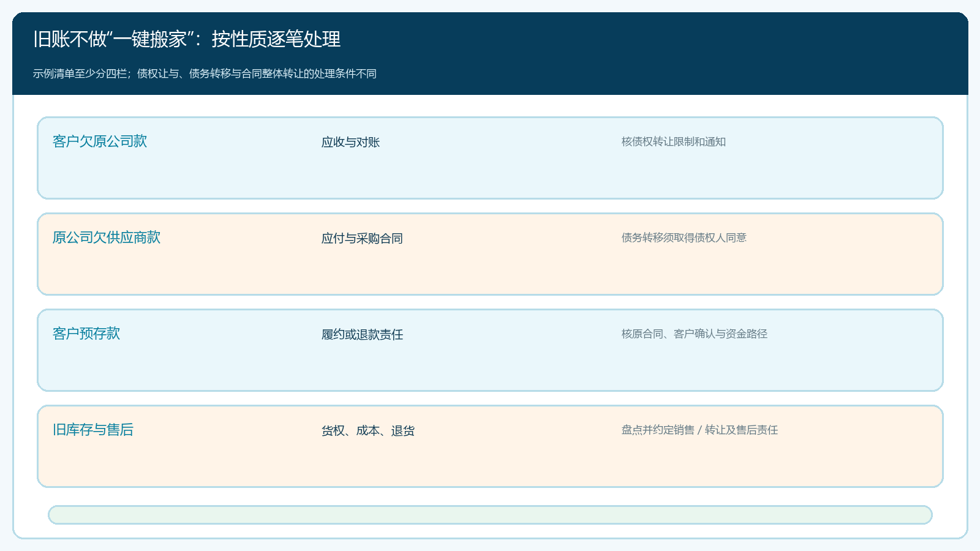Select the text 履约或退款责任
The image size is (980, 551).
click(x=362, y=334)
